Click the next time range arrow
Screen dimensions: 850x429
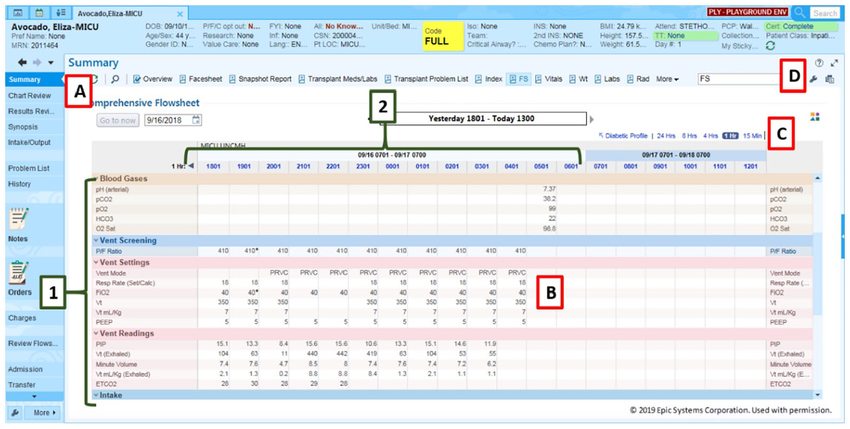(592, 119)
